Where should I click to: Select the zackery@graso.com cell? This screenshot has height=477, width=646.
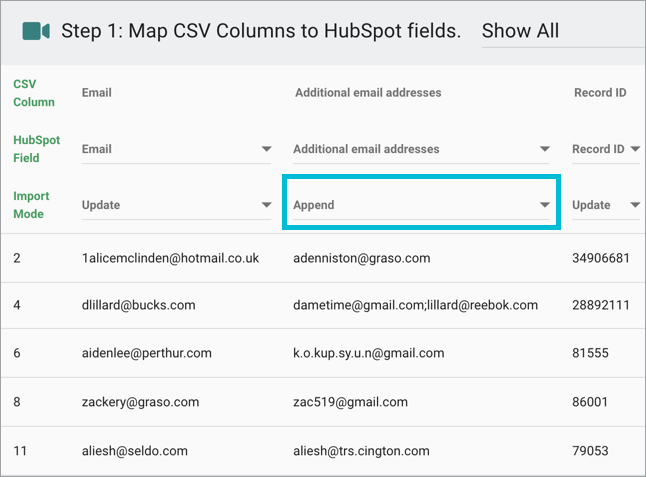pyautogui.click(x=140, y=402)
